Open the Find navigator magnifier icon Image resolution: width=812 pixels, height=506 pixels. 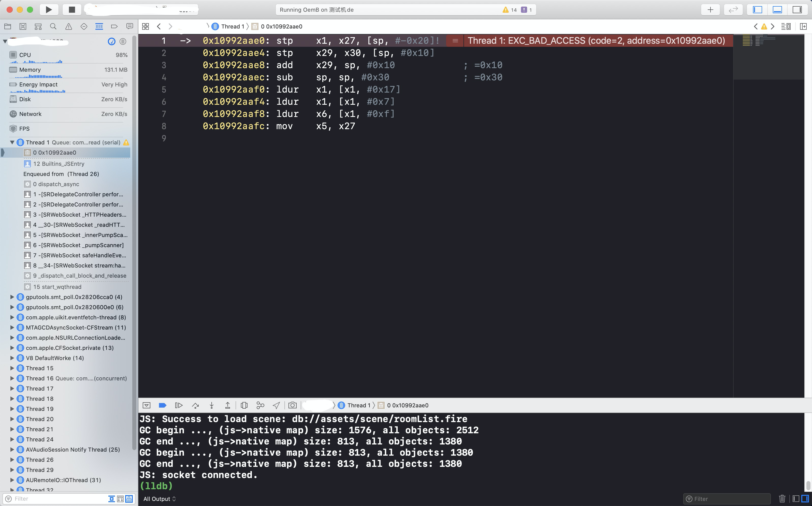tap(53, 26)
